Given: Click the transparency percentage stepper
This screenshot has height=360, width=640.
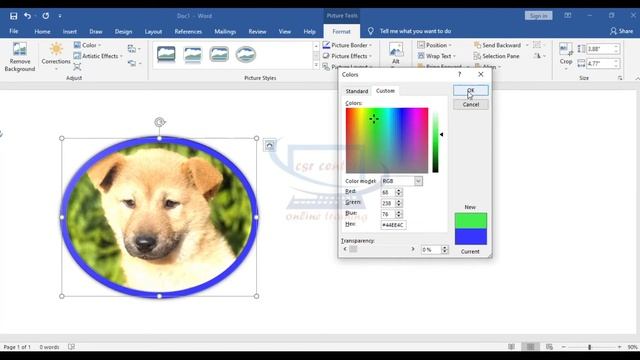Looking at the screenshot, I should pyautogui.click(x=445, y=249).
